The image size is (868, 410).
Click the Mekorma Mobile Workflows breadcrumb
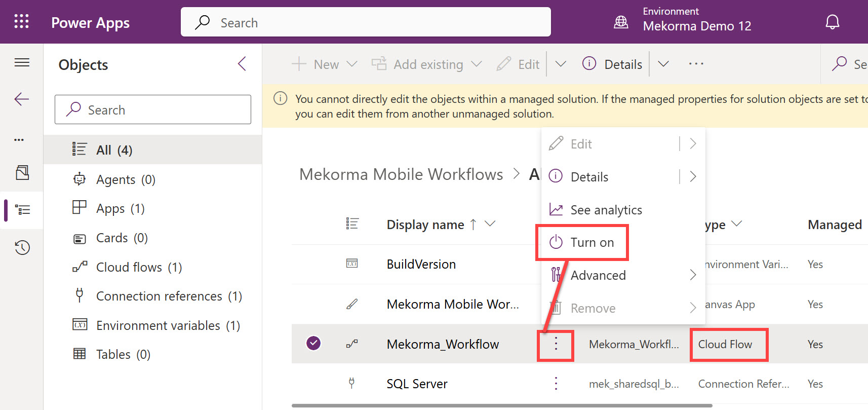coord(401,174)
